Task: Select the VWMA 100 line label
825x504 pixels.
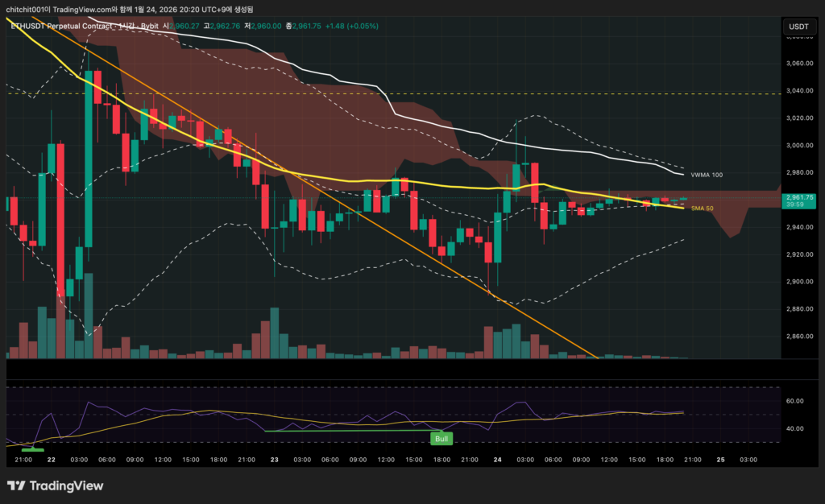Action: (707, 174)
